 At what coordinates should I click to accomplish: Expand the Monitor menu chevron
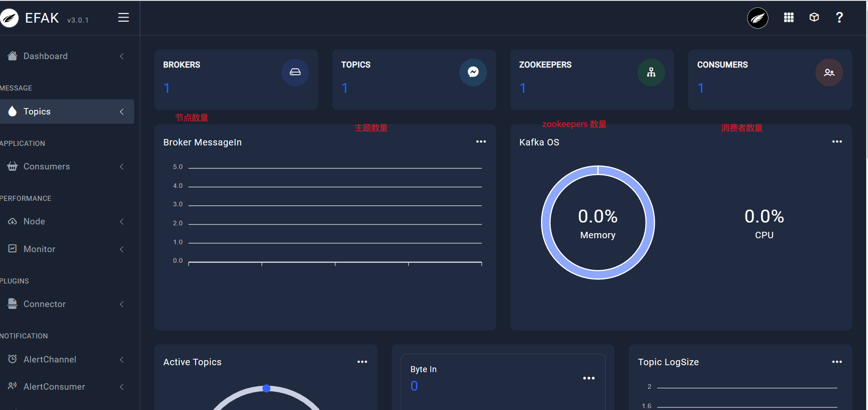[122, 249]
